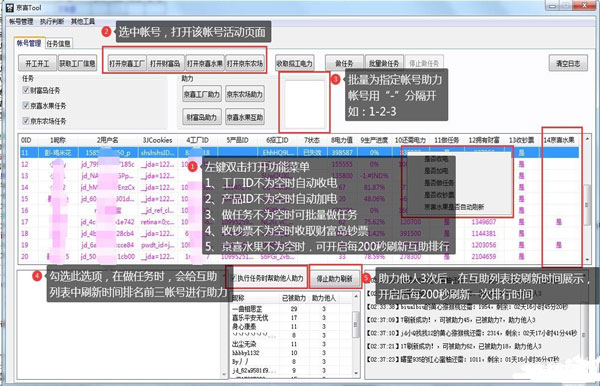Choose 是否收钞票 from the context menu

tap(439, 195)
